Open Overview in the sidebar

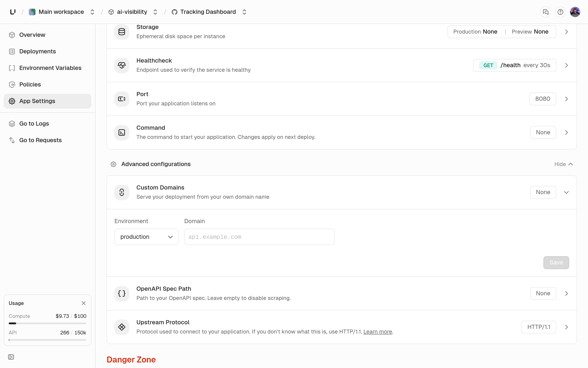tap(47, 35)
